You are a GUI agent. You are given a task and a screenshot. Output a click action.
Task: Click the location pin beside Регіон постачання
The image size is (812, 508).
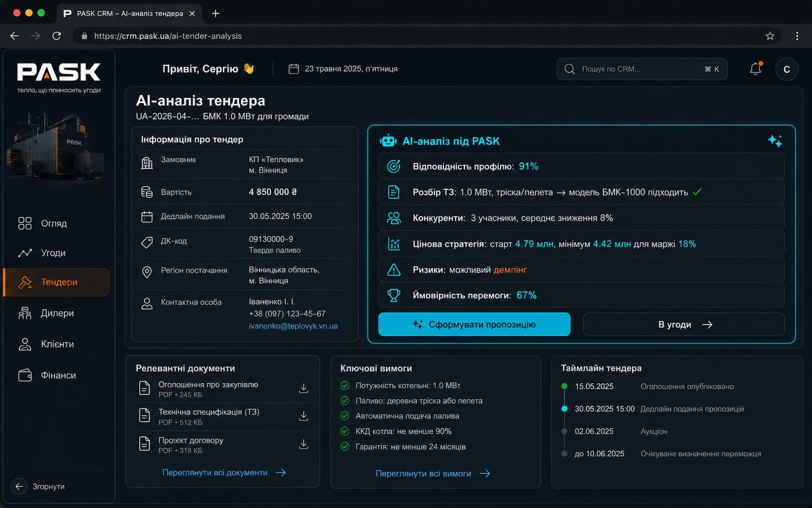coord(147,272)
